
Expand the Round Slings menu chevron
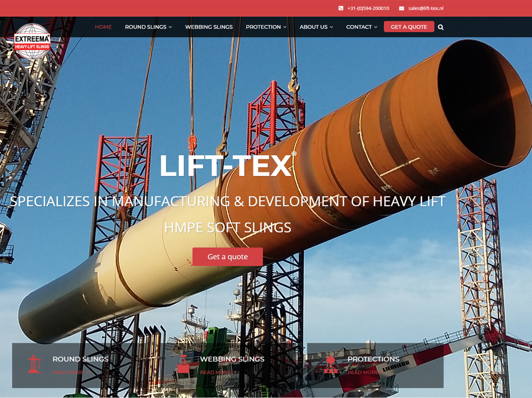point(170,27)
